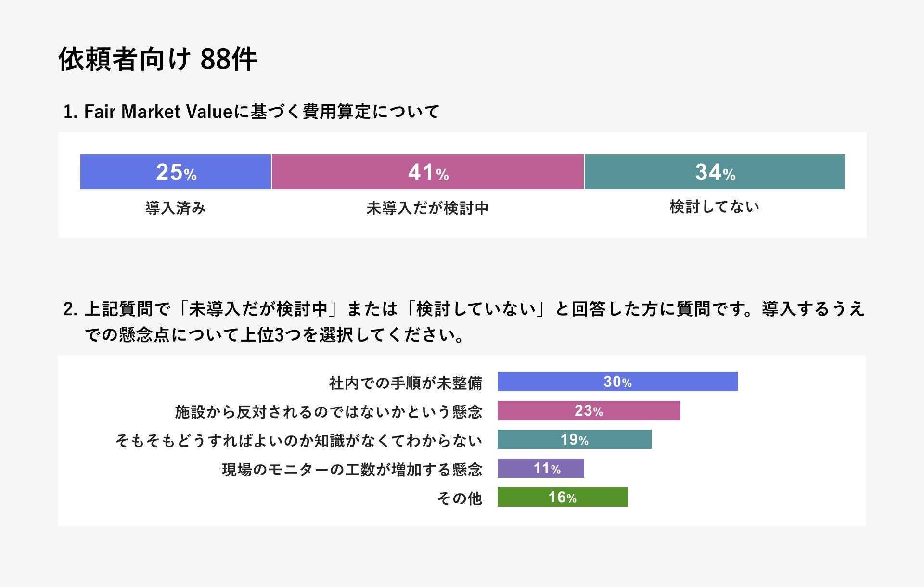Screen dimensions: 924x587
Task: Click the teal 34% bar segment
Action: point(714,172)
